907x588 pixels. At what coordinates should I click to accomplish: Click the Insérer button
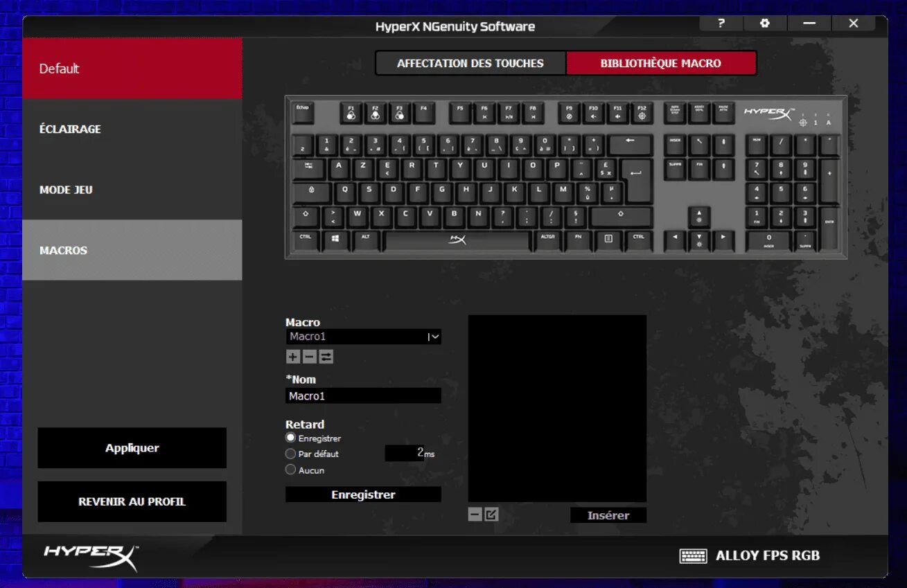tap(608, 515)
